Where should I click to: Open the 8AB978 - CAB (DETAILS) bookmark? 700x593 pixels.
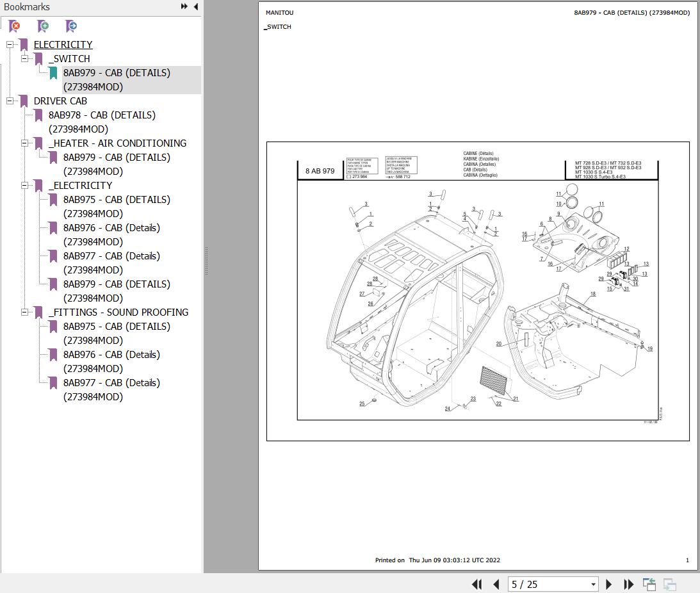pos(102,122)
